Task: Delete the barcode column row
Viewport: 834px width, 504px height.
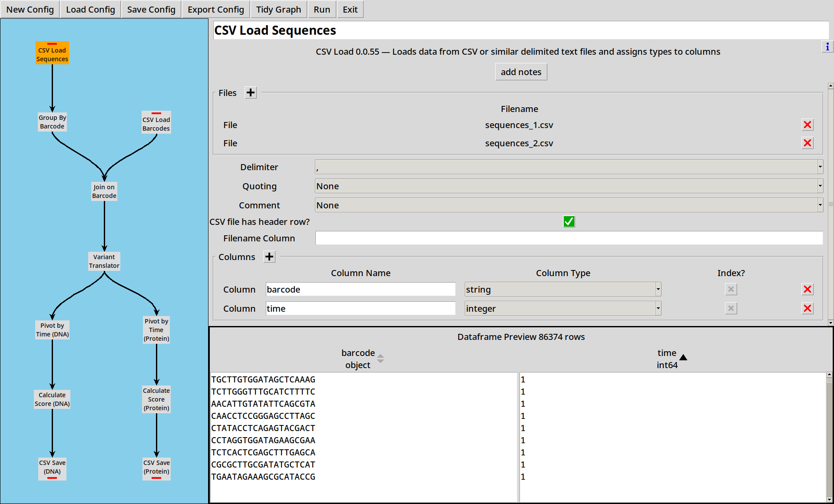Action: point(808,290)
